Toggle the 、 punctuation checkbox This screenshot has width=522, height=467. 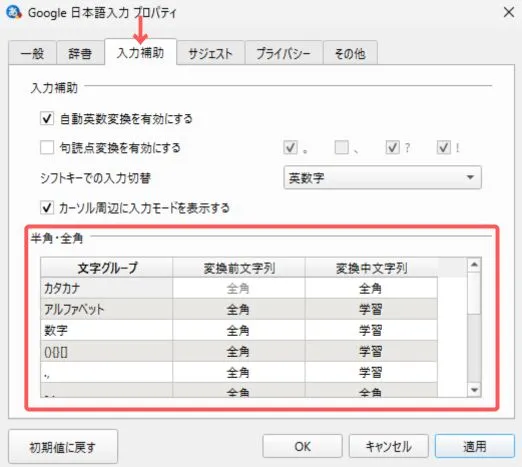click(342, 147)
